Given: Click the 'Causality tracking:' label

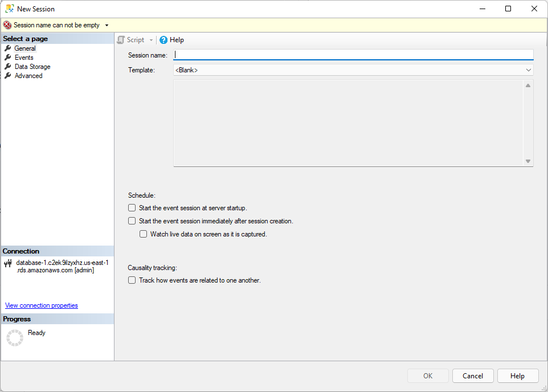Looking at the screenshot, I should tap(152, 268).
